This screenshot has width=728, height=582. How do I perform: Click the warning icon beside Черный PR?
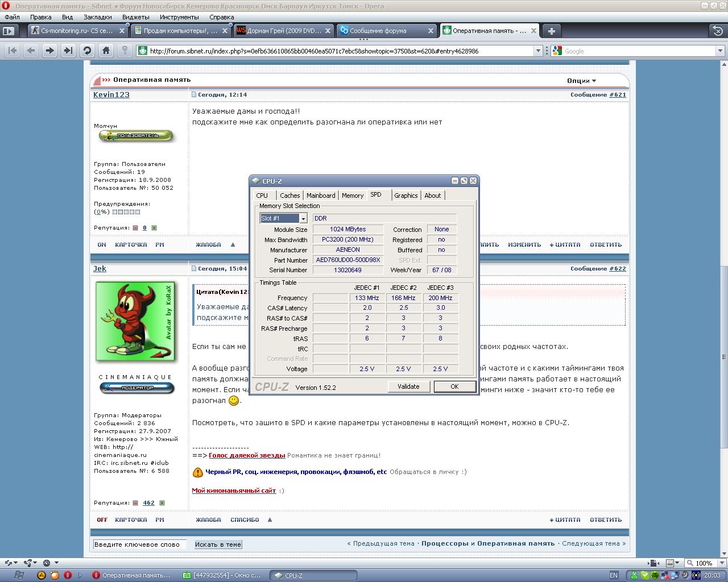point(197,472)
